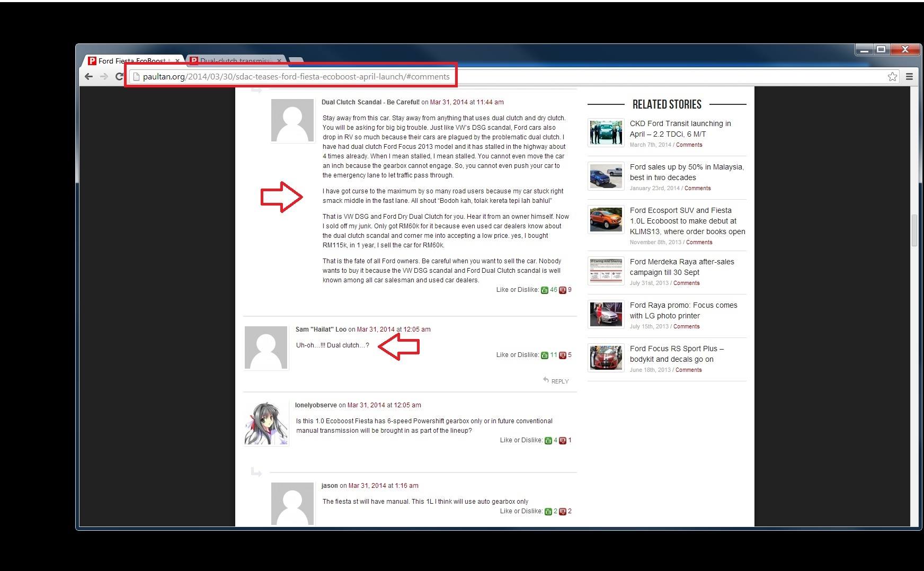Open the Chrome menu icon
The width and height of the screenshot is (924, 571).
pyautogui.click(x=909, y=77)
